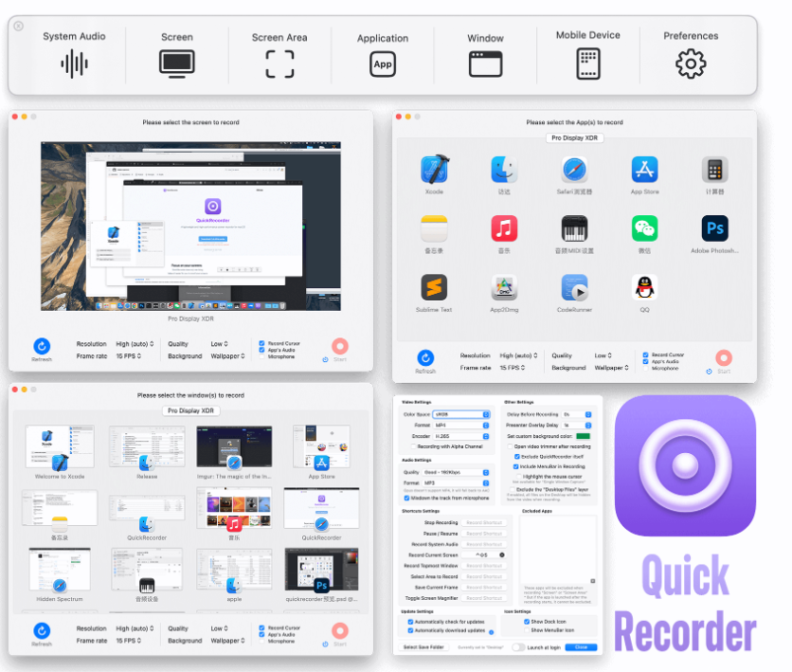792x672 pixels.
Task: Pick Xcode in the app selection grid
Action: (434, 171)
